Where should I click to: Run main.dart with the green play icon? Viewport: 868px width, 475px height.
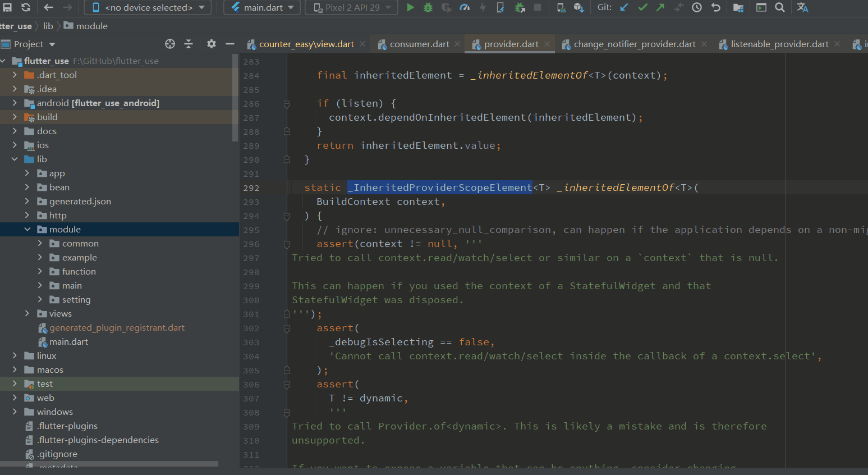click(x=410, y=7)
